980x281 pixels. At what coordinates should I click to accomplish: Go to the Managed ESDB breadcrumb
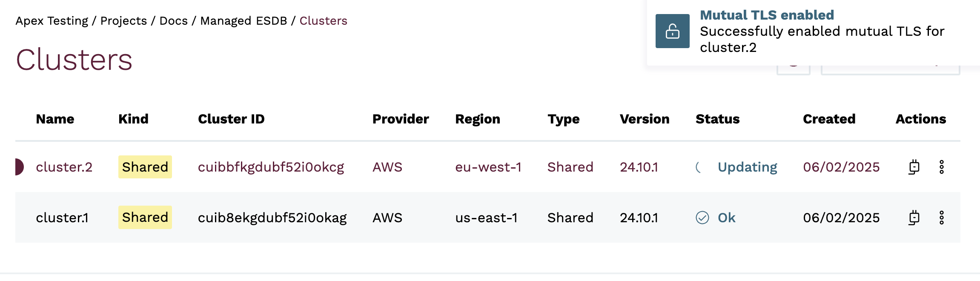[244, 21]
